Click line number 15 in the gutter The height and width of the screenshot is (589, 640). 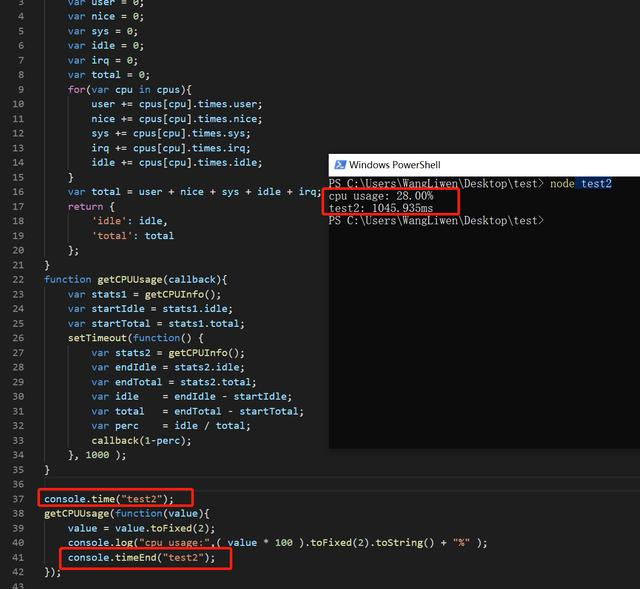click(x=18, y=177)
